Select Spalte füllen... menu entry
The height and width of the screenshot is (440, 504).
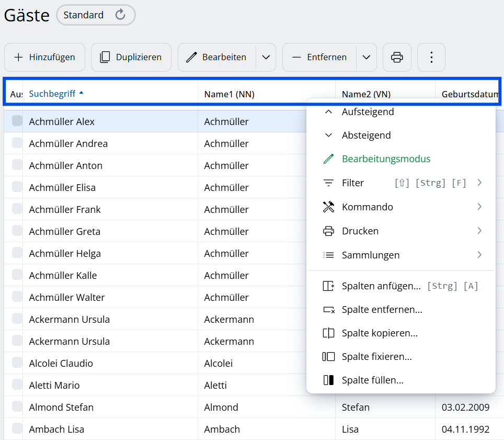coord(401,380)
